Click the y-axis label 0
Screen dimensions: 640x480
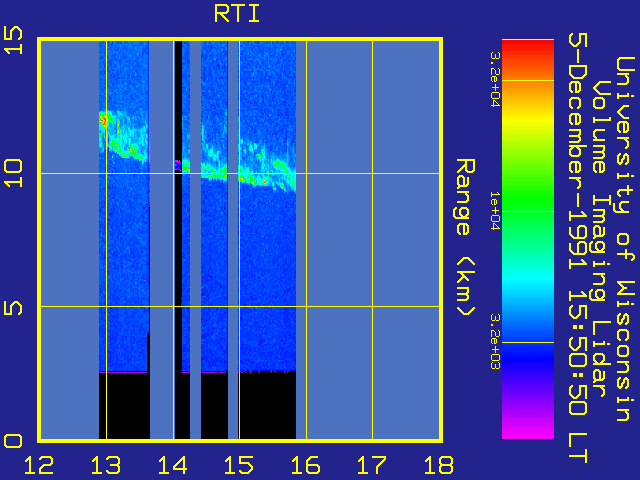[x=13, y=441]
